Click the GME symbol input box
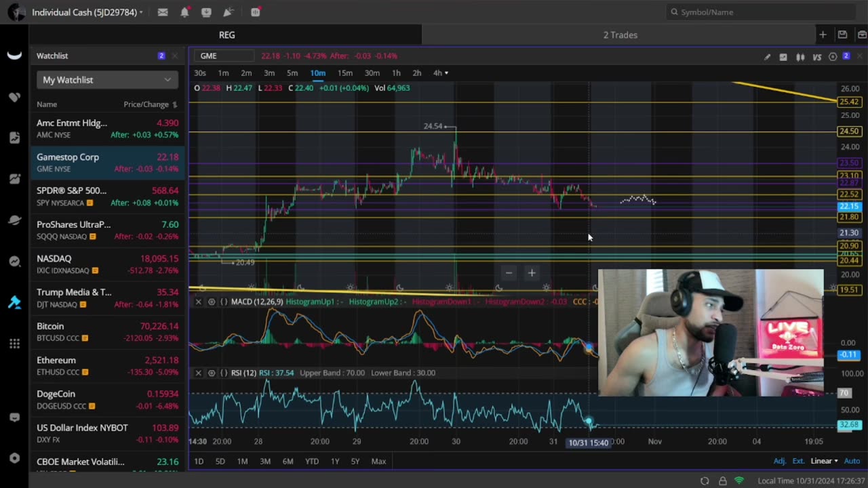 click(x=226, y=56)
